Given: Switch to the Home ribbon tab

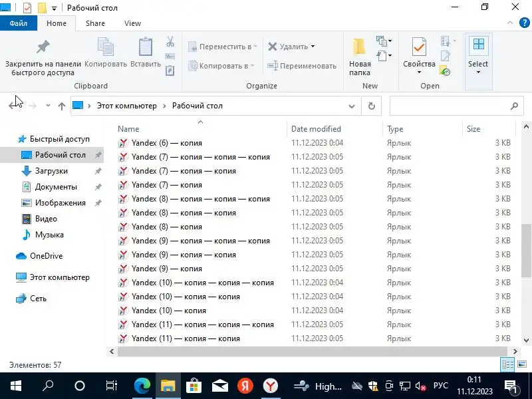Looking at the screenshot, I should 57,23.
